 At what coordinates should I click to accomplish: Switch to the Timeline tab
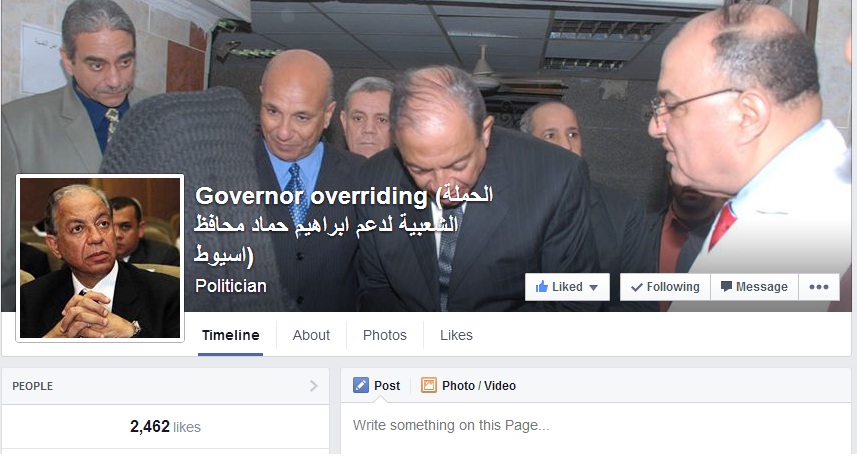231,335
